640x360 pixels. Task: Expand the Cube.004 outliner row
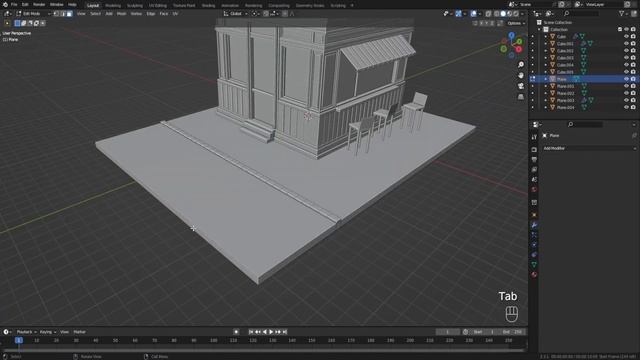(x=546, y=65)
